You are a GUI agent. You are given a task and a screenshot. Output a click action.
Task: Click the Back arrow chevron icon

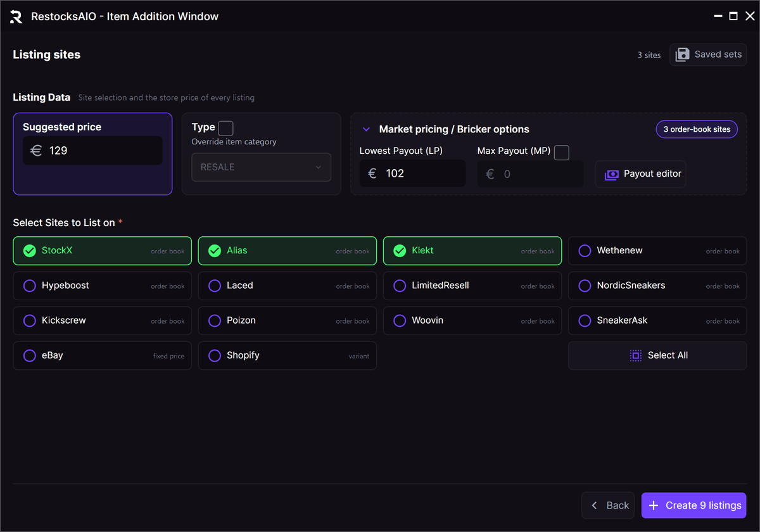tap(594, 505)
